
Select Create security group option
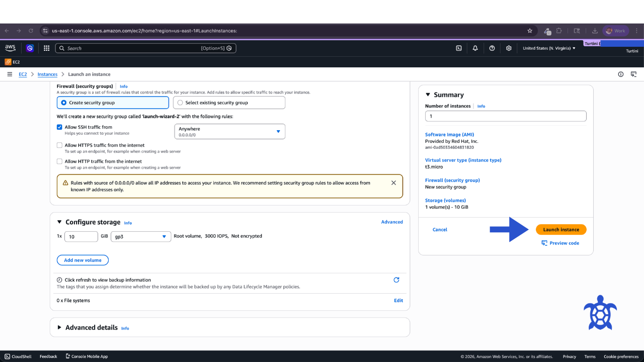pos(113,103)
